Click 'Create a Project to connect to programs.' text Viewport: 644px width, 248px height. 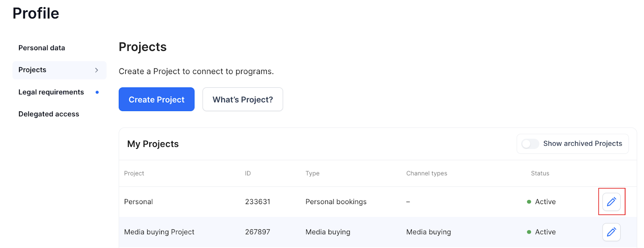coord(196,71)
